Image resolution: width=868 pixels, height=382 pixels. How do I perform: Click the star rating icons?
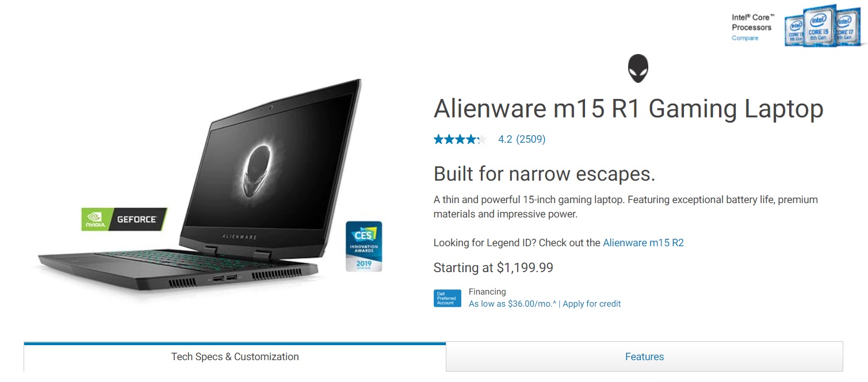[x=460, y=139]
